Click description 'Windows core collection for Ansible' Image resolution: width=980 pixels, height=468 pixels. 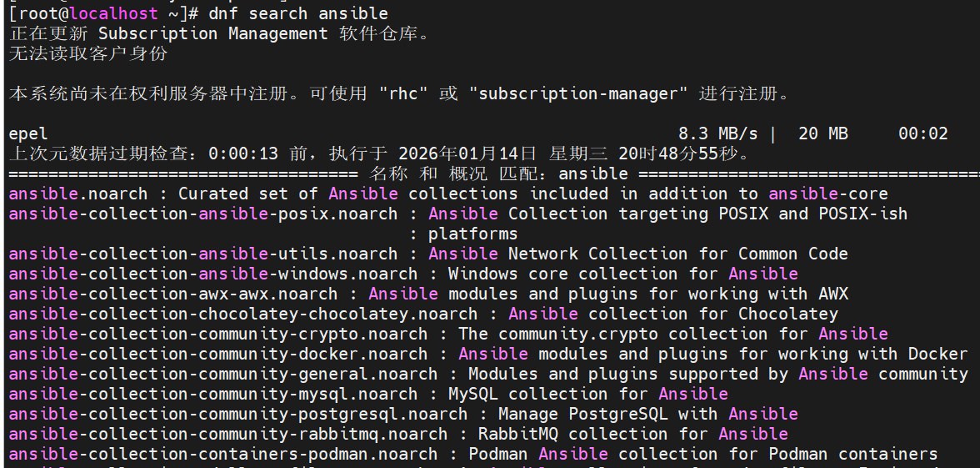click(x=623, y=274)
